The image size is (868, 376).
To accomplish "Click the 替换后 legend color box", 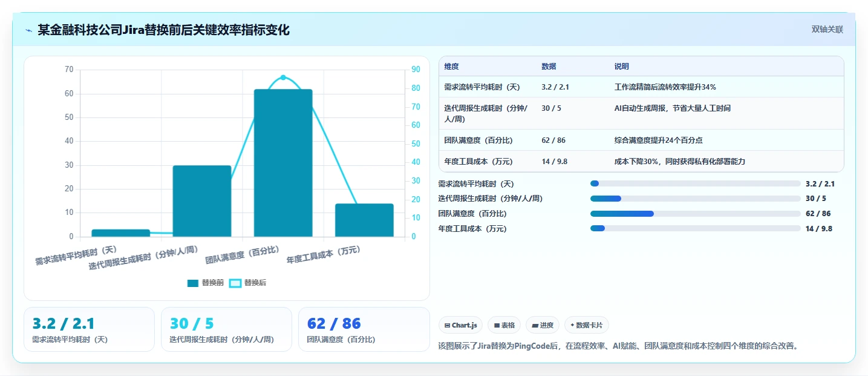I will tap(235, 283).
